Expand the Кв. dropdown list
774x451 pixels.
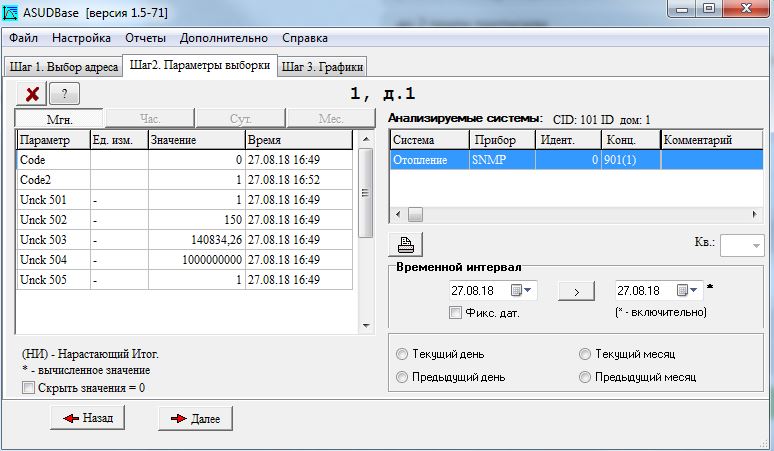tap(755, 245)
